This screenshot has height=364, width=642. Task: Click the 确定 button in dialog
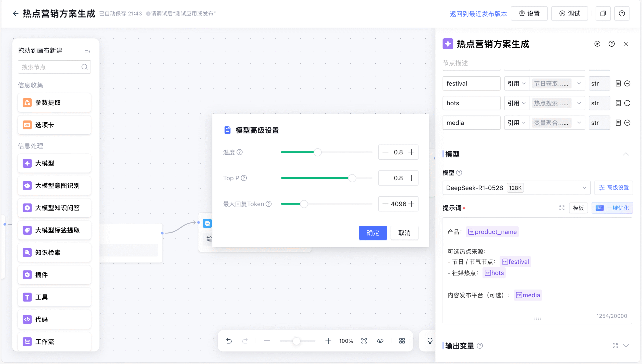(373, 233)
